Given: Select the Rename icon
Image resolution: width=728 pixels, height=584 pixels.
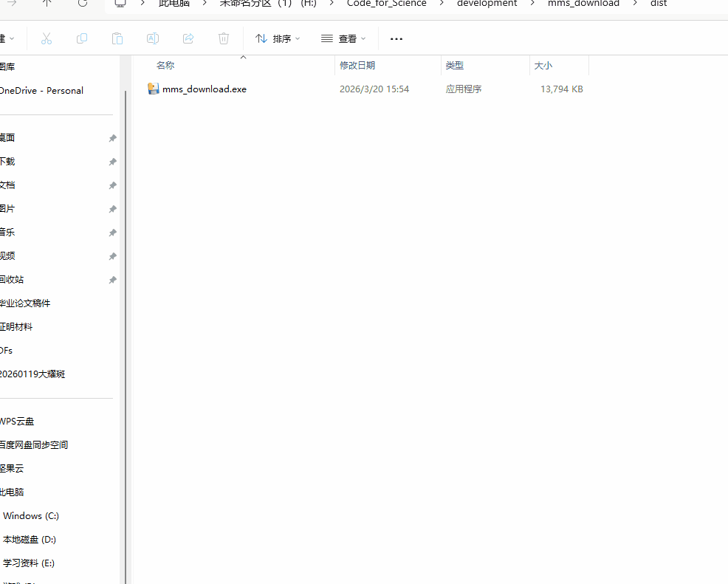Looking at the screenshot, I should click(153, 38).
